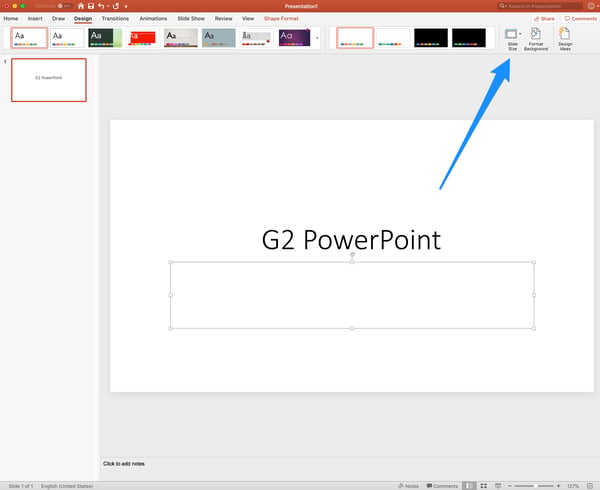Viewport: 600px width, 490px height.
Task: Select the plain white Office theme thumbnail
Action: pos(29,37)
